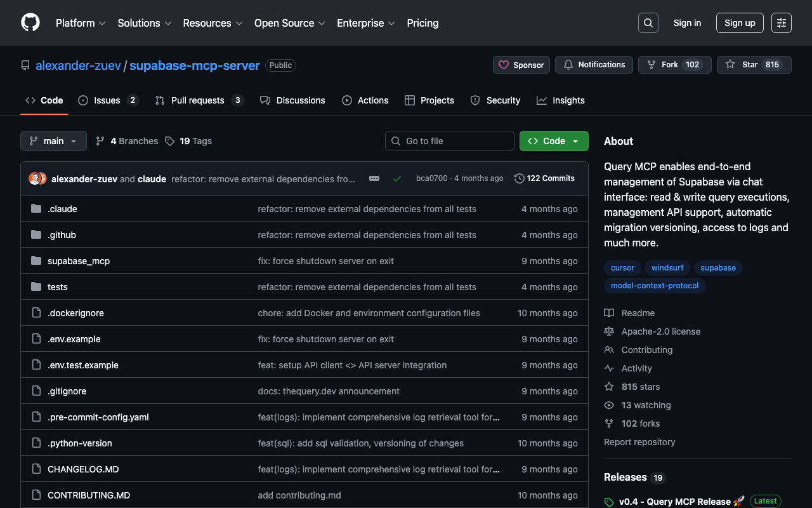The height and width of the screenshot is (508, 812).
Task: Click the model-context-protocol topic tag
Action: [654, 286]
